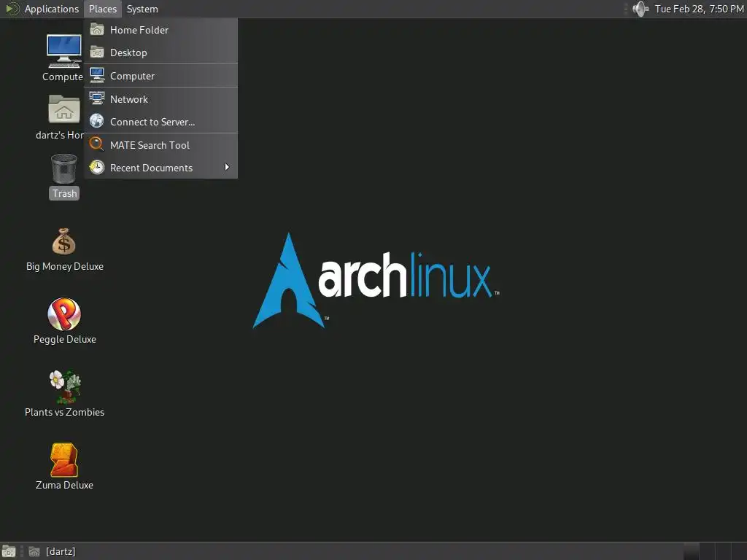Click the volume speaker icon
The image size is (747, 560).
pyautogui.click(x=640, y=9)
